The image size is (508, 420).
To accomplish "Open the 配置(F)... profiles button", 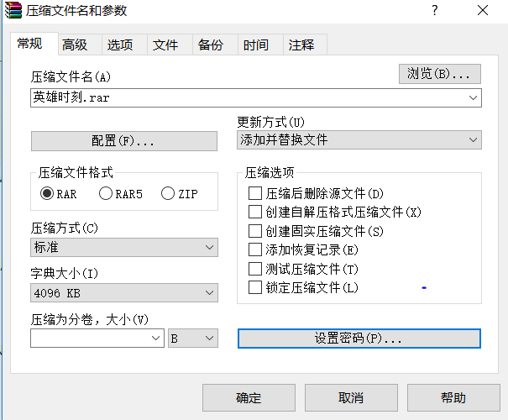I will (x=124, y=141).
